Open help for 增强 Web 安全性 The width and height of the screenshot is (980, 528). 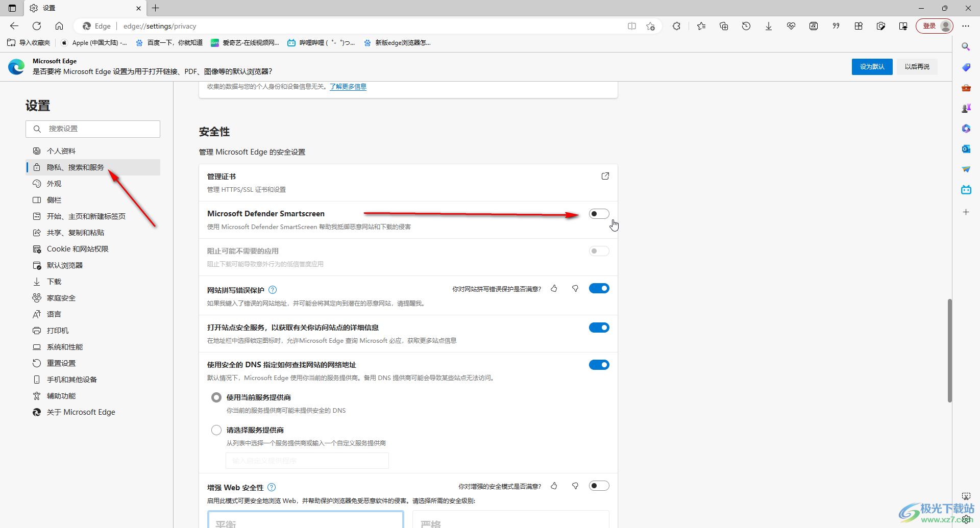tap(272, 487)
